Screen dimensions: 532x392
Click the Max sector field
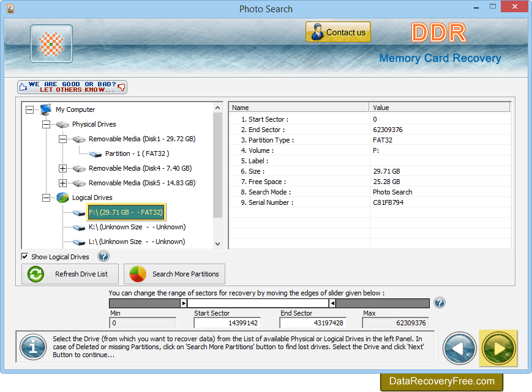pyautogui.click(x=395, y=323)
